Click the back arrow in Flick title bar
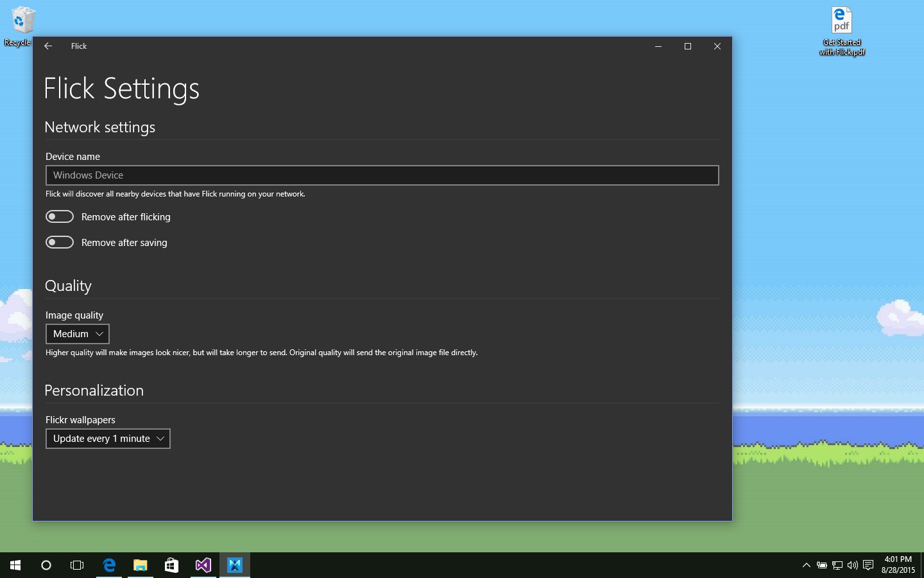This screenshot has width=924, height=578. point(48,46)
